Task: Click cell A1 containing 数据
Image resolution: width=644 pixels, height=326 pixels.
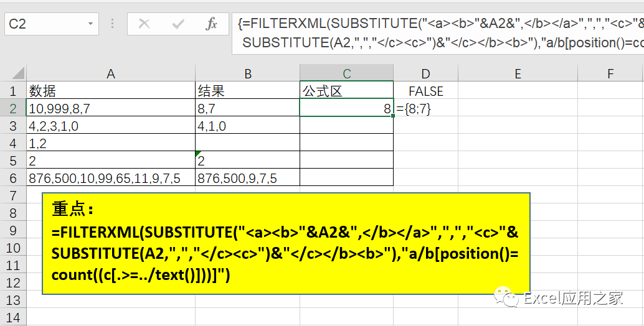Action: click(111, 91)
